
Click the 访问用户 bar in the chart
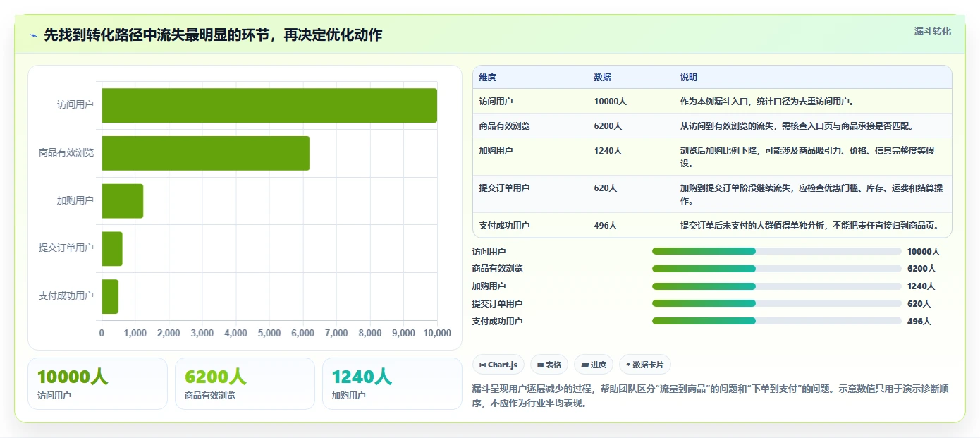[x=269, y=105]
